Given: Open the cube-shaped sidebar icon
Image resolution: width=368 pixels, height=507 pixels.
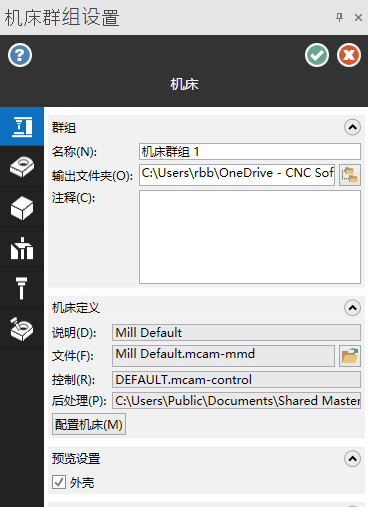Looking at the screenshot, I should (22, 208).
